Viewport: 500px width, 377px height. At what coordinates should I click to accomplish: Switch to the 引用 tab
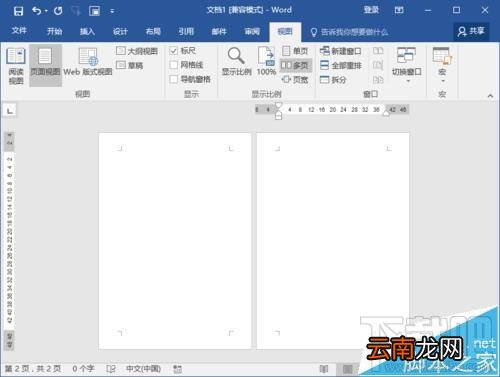pos(186,31)
